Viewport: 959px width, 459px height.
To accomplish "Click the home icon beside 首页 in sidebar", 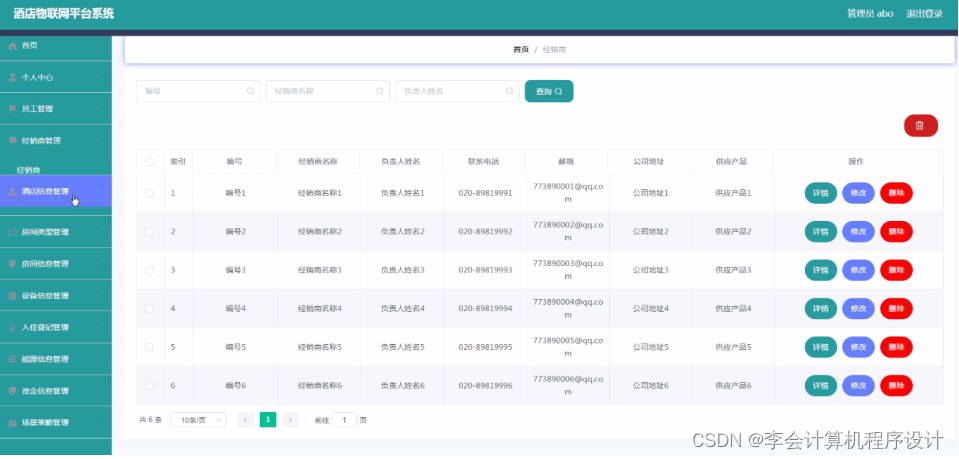I will coord(12,46).
